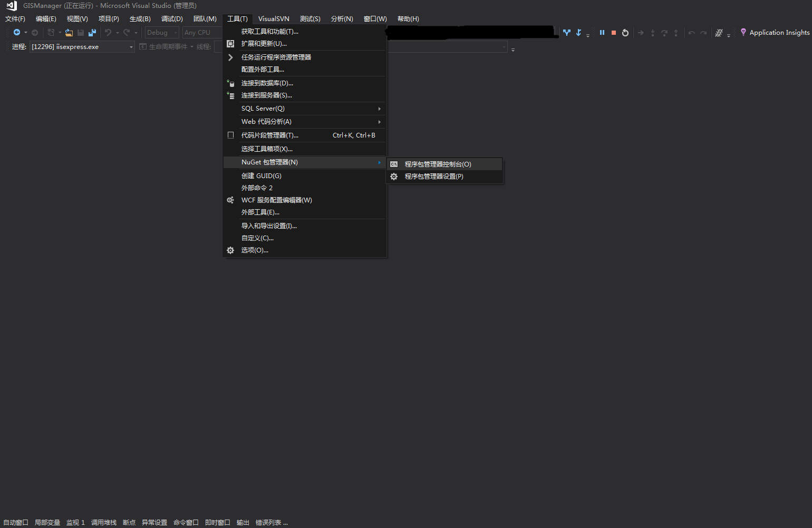812x528 pixels.
Task: Click the new project icon in toolbar
Action: pos(51,33)
